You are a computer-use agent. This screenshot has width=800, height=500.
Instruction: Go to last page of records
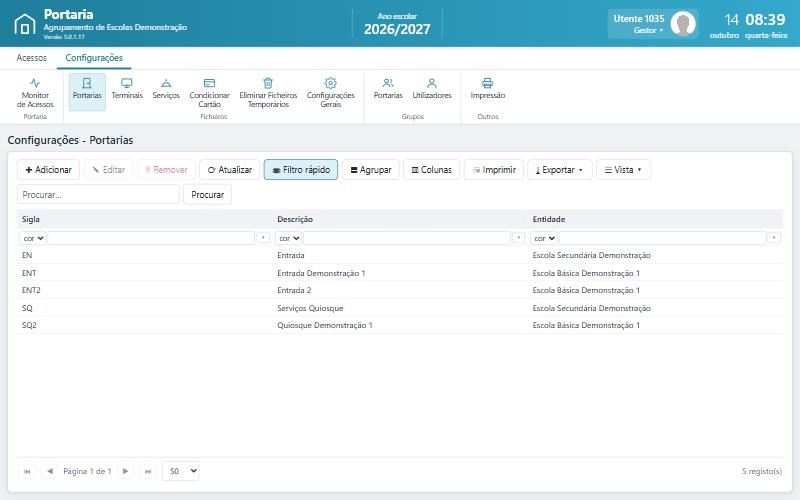148,471
